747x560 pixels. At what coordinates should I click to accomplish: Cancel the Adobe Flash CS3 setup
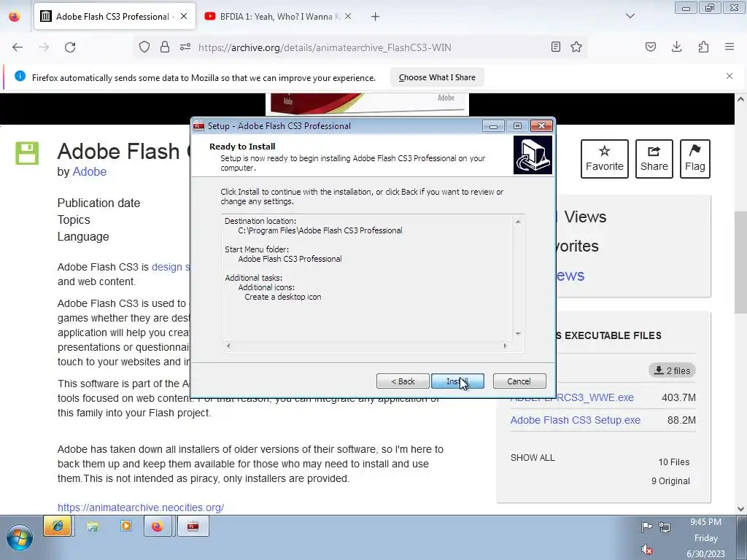tap(519, 381)
